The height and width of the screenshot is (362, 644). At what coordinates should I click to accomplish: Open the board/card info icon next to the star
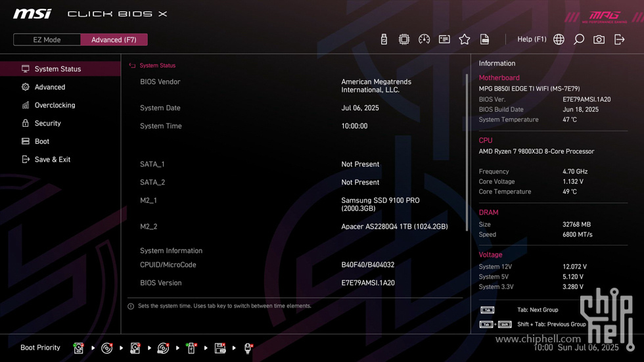click(x=444, y=39)
